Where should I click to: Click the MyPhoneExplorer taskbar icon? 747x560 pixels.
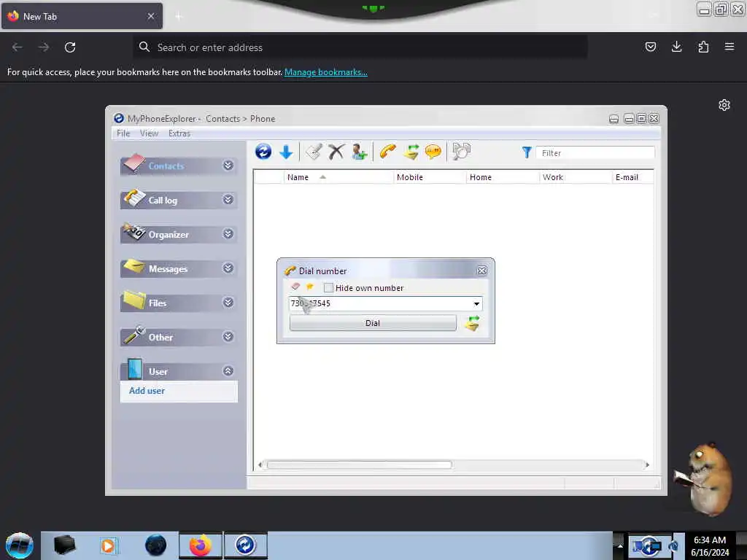click(246, 545)
